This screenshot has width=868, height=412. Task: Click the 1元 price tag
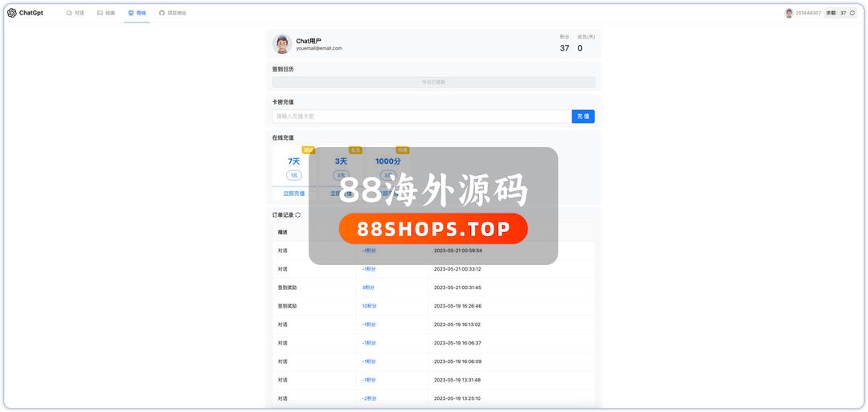294,175
